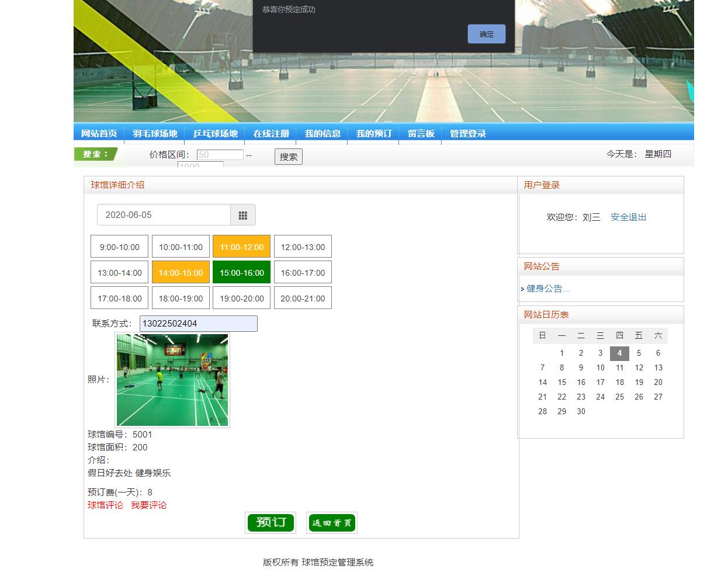The height and width of the screenshot is (583, 728).
Task: Click the 我要评论 comment link
Action: [150, 505]
